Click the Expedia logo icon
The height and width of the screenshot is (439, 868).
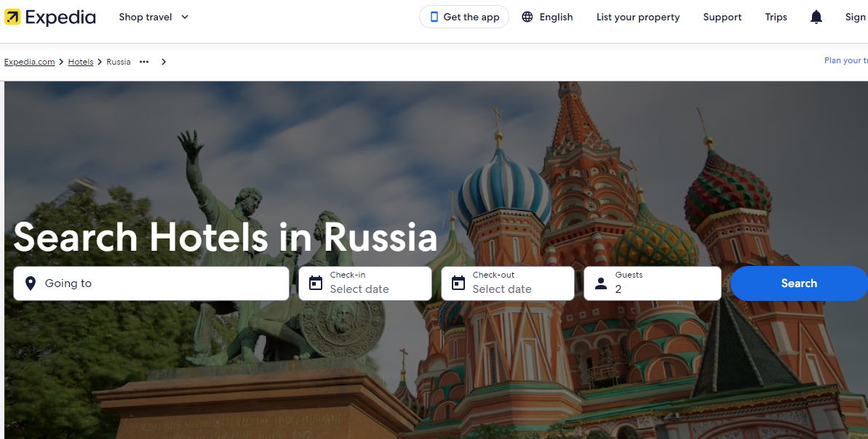click(x=12, y=17)
